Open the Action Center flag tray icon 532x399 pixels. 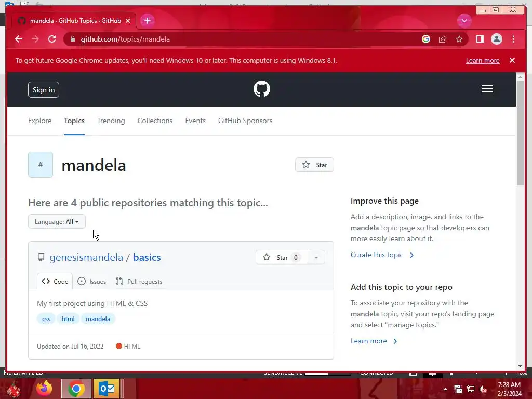pos(458,389)
